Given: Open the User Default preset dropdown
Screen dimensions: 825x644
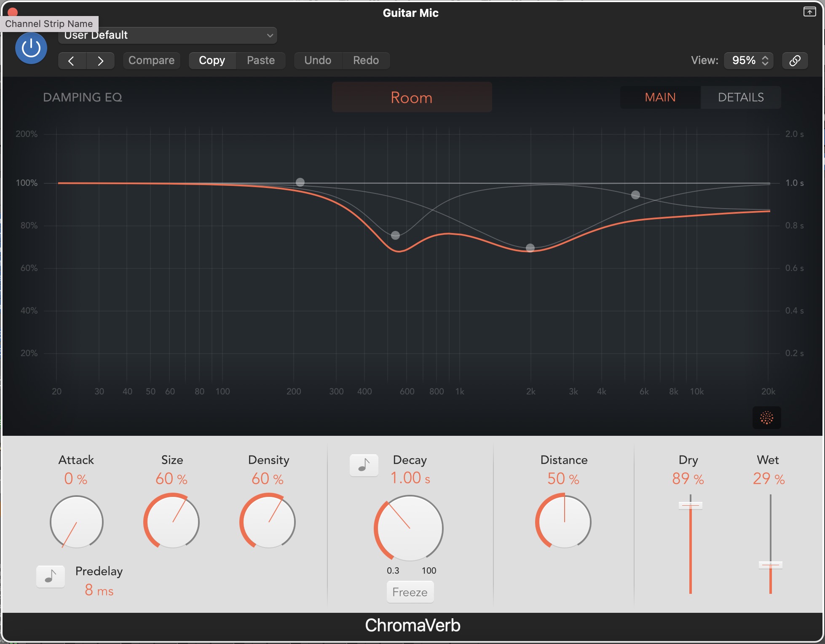Looking at the screenshot, I should pyautogui.click(x=167, y=35).
